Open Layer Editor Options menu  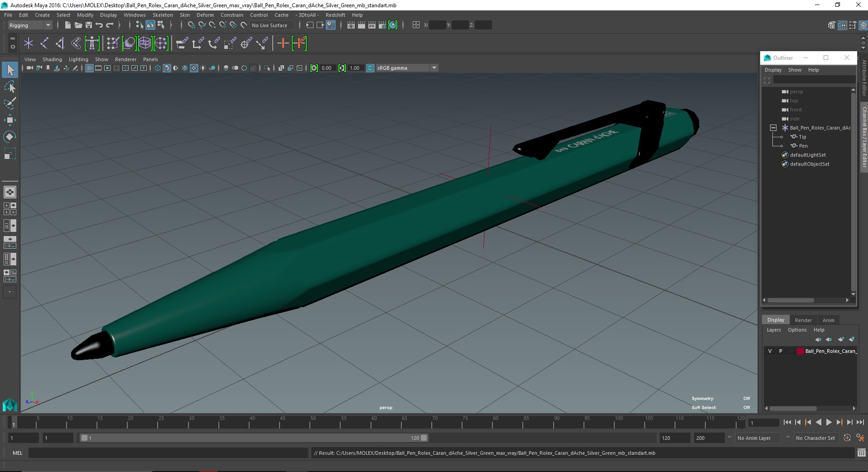pyautogui.click(x=797, y=330)
